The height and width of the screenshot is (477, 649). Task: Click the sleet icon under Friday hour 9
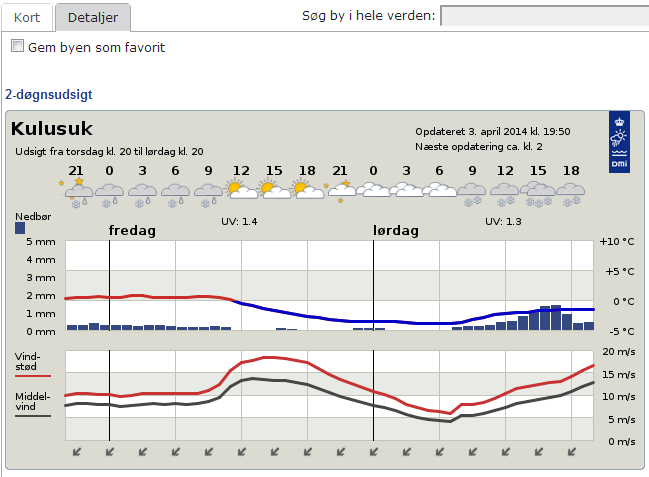[x=208, y=194]
